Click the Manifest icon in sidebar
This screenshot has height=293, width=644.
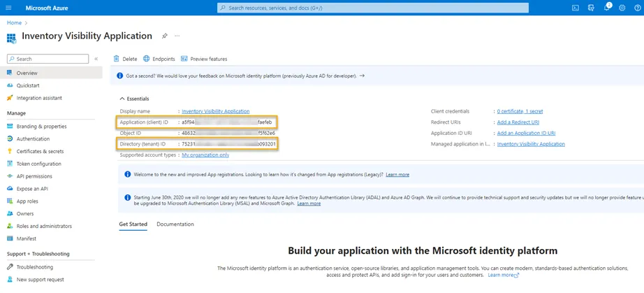click(10, 238)
